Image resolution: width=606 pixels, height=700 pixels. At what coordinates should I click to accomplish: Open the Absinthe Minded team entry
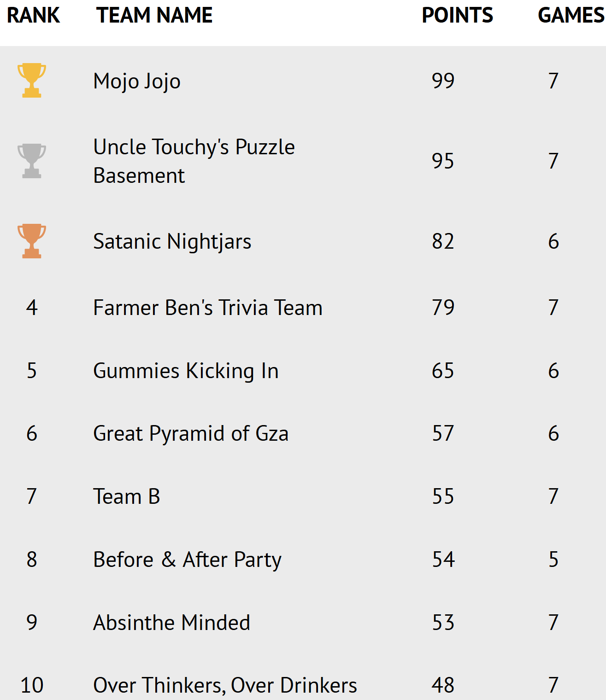tap(171, 623)
